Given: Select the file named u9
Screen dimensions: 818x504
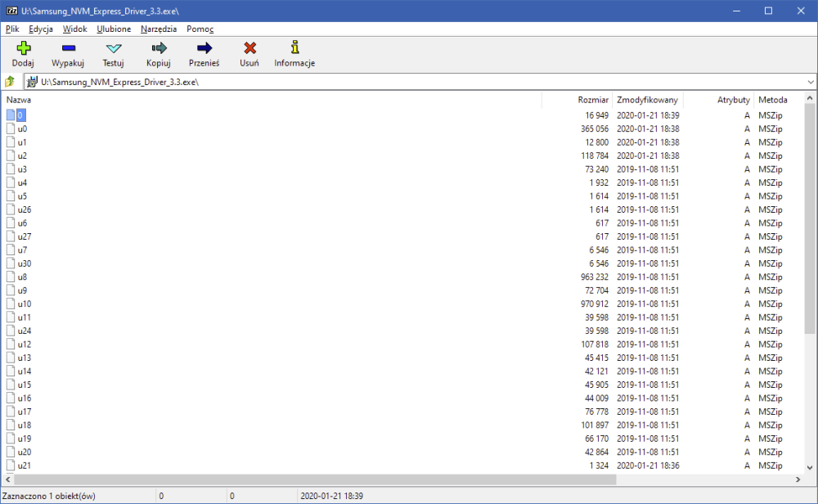Looking at the screenshot, I should coord(22,290).
